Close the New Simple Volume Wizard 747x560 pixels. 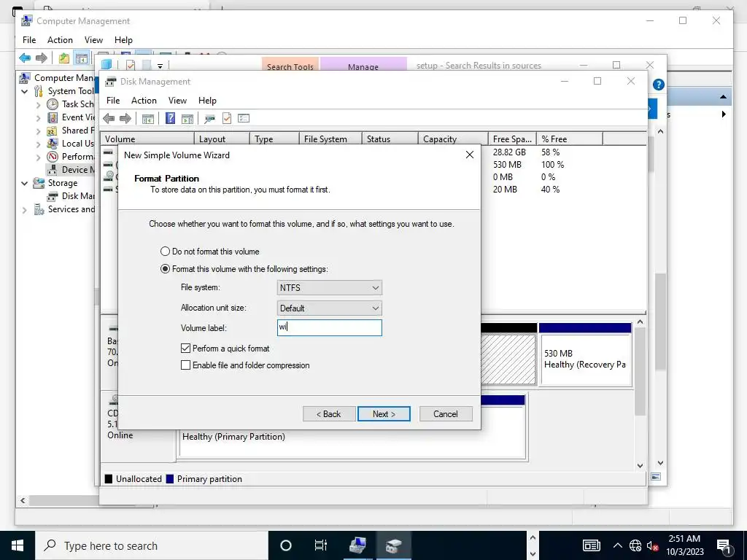pos(469,155)
